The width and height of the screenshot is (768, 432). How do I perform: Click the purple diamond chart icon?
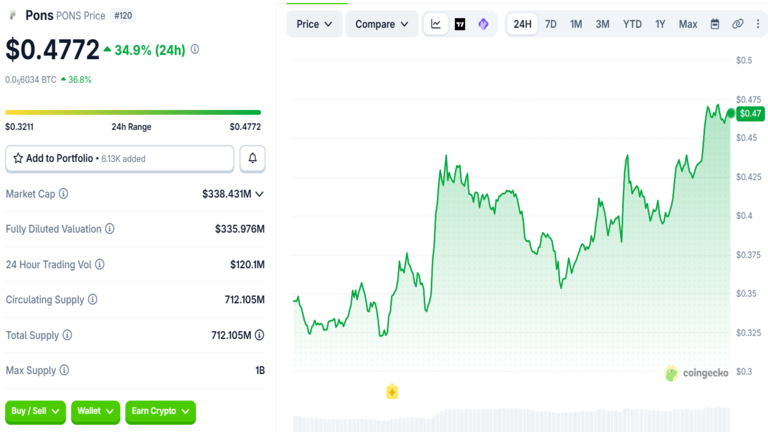pos(483,24)
